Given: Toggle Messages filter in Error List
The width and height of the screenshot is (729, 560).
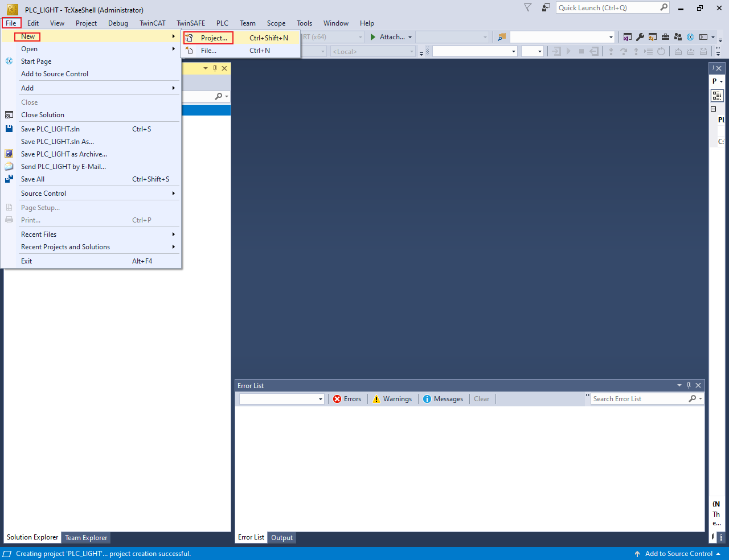Looking at the screenshot, I should coord(443,399).
